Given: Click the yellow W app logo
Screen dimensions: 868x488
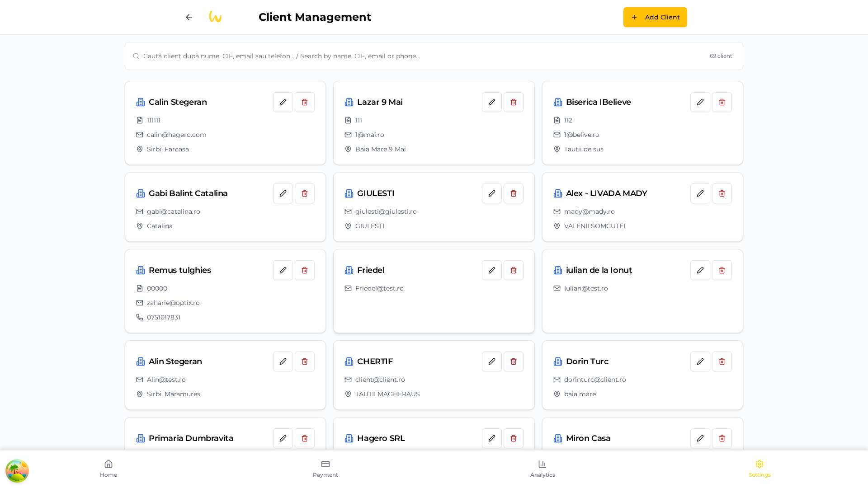Looking at the screenshot, I should click(215, 17).
